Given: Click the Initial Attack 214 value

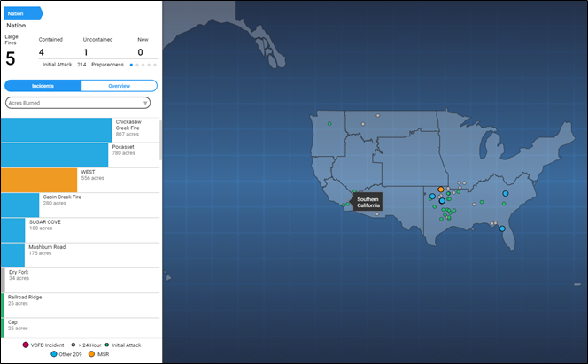Looking at the screenshot, I should click(81, 65).
